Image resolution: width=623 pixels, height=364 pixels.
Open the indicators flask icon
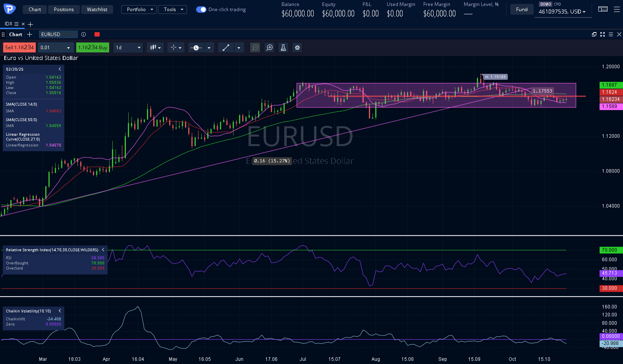[x=283, y=48]
